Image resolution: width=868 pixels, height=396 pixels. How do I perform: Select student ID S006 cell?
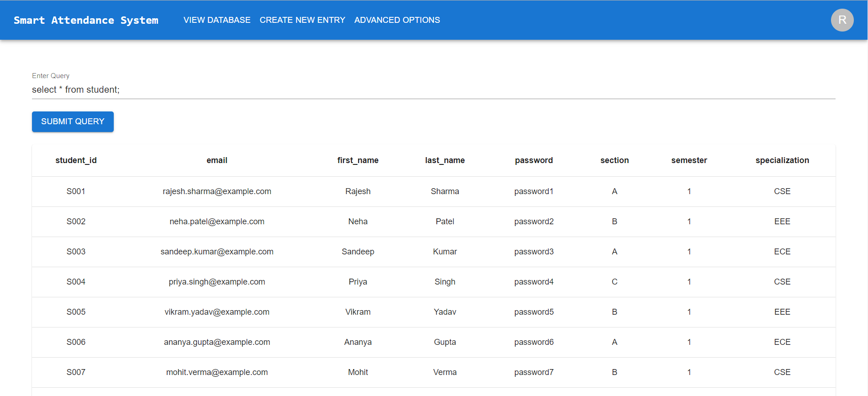pos(76,342)
